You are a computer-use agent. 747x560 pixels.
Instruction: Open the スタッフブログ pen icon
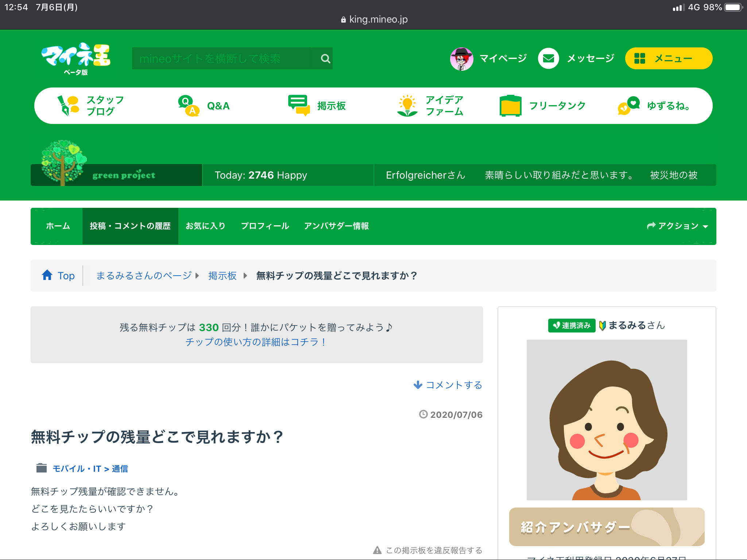point(68,106)
